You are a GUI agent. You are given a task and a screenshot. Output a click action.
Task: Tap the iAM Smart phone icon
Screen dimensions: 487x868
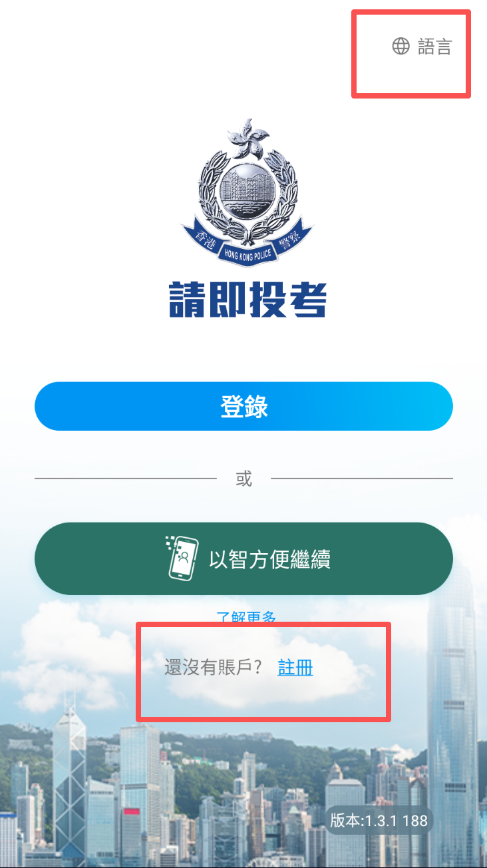pos(182,558)
